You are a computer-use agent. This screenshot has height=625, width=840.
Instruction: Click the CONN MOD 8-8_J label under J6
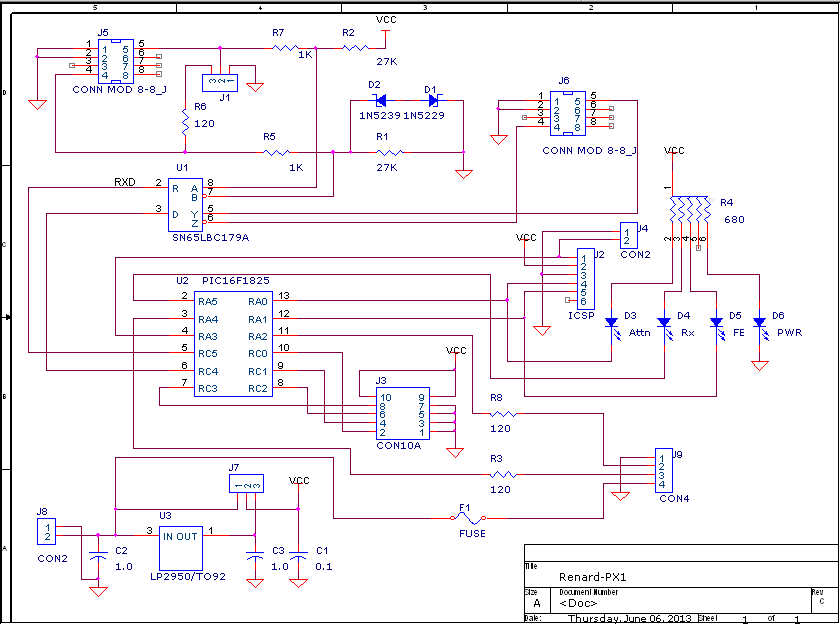(x=589, y=150)
